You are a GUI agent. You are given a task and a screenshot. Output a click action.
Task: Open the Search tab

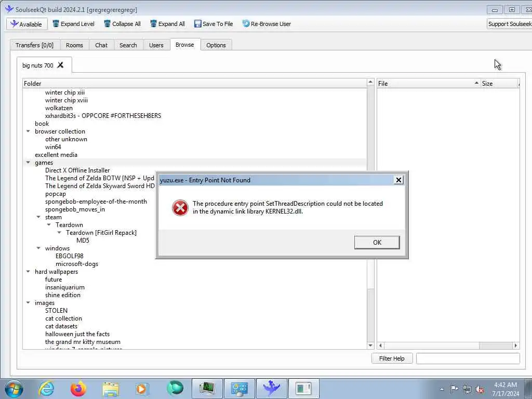128,45
